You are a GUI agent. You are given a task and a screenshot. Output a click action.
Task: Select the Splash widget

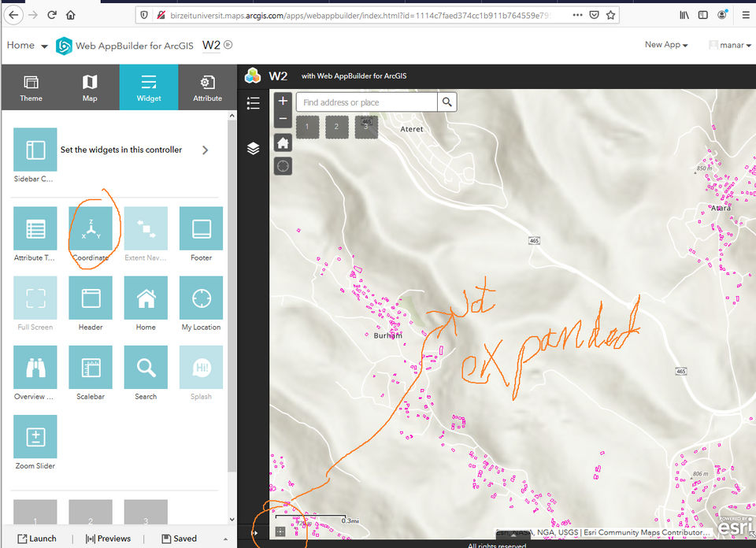(x=201, y=367)
